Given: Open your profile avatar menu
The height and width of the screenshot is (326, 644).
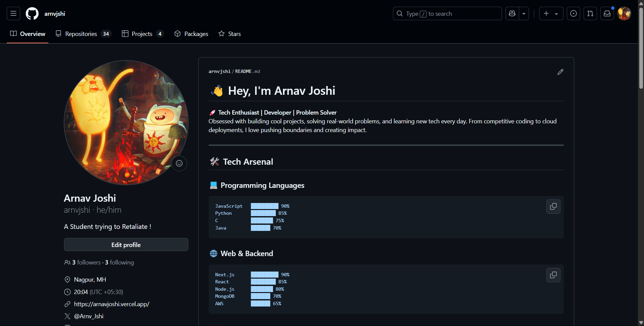Looking at the screenshot, I should point(624,13).
